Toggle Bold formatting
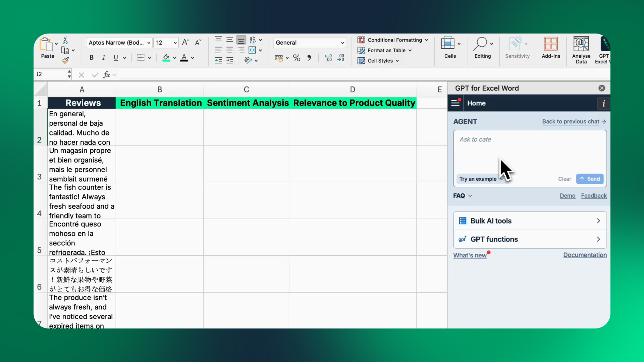 (91, 58)
